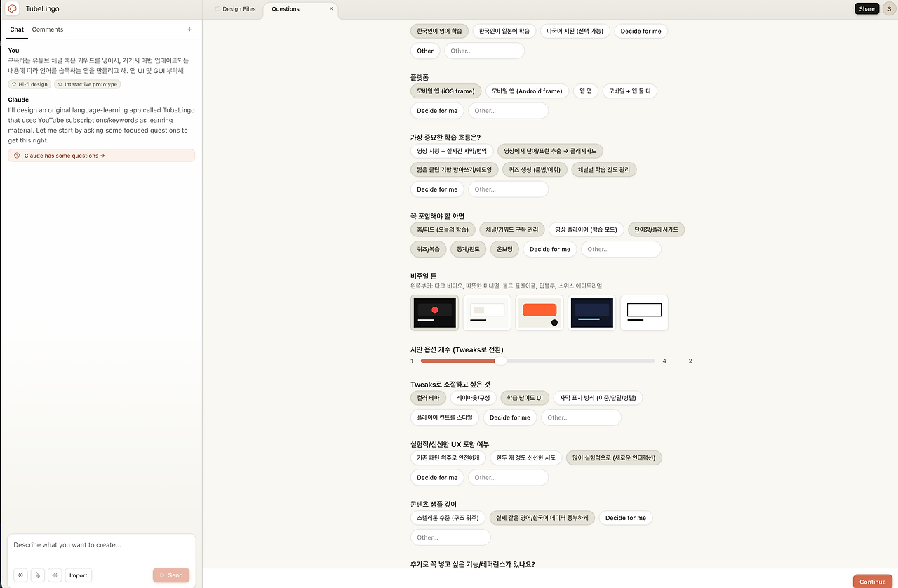Toggle '영상에서 단어/표현 추출 → 플래시카드'
The width and height of the screenshot is (898, 588).
click(550, 151)
